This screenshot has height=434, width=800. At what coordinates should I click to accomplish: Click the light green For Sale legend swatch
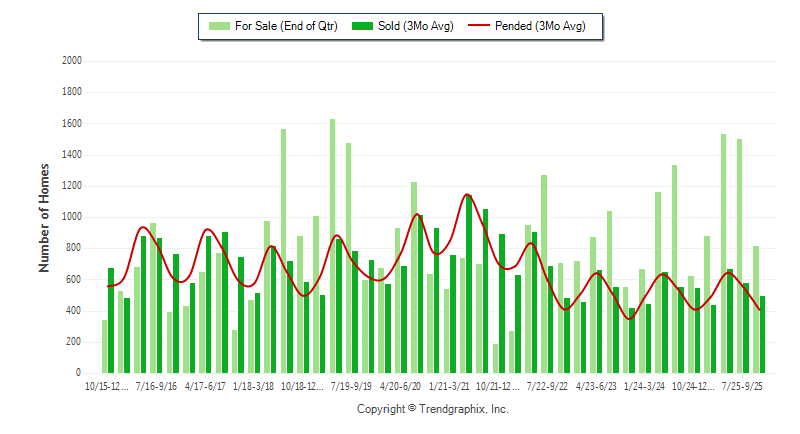pyautogui.click(x=217, y=26)
